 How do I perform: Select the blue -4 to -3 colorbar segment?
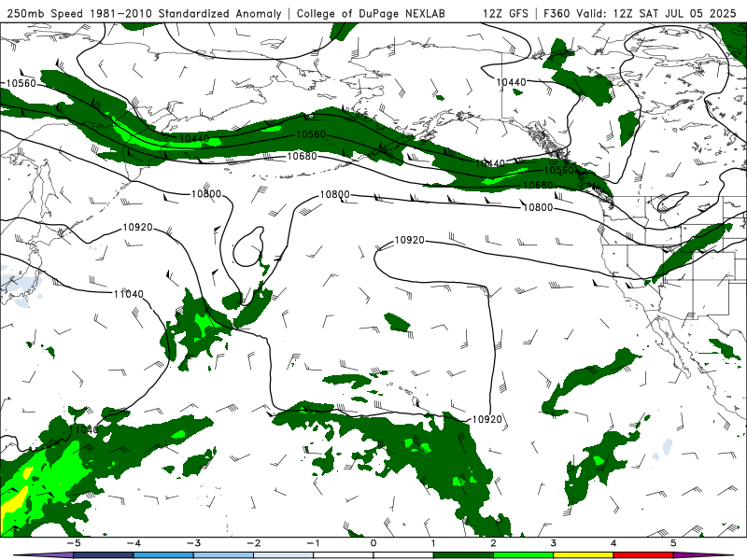pyautogui.click(x=163, y=555)
